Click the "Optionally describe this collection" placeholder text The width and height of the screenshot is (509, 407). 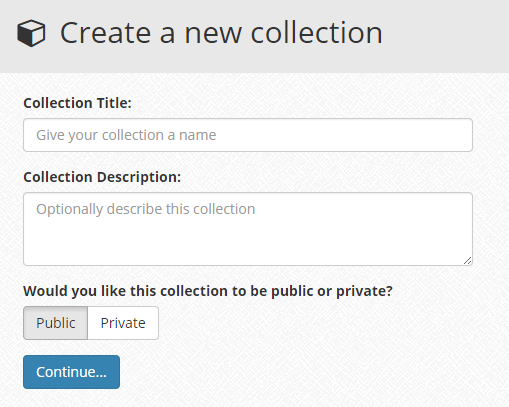146,209
